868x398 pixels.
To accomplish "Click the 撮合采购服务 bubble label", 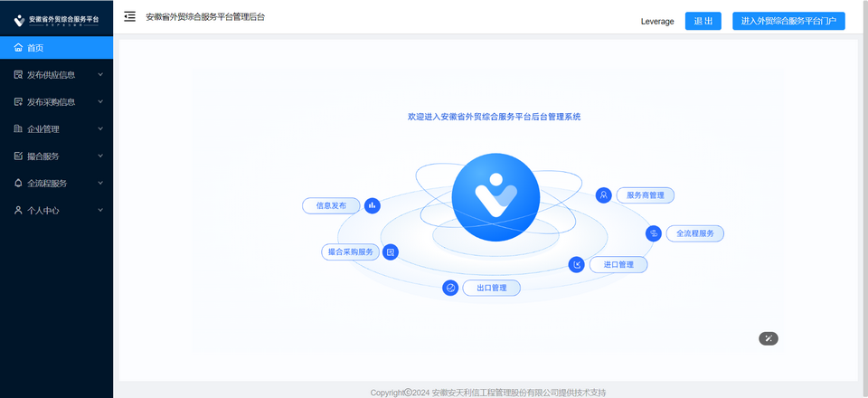I will pyautogui.click(x=351, y=252).
